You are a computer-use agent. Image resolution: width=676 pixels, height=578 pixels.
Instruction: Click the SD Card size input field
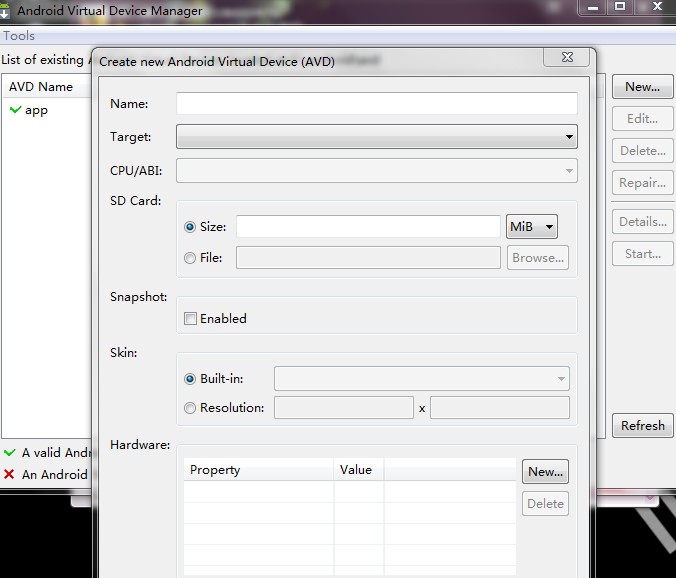pos(368,227)
